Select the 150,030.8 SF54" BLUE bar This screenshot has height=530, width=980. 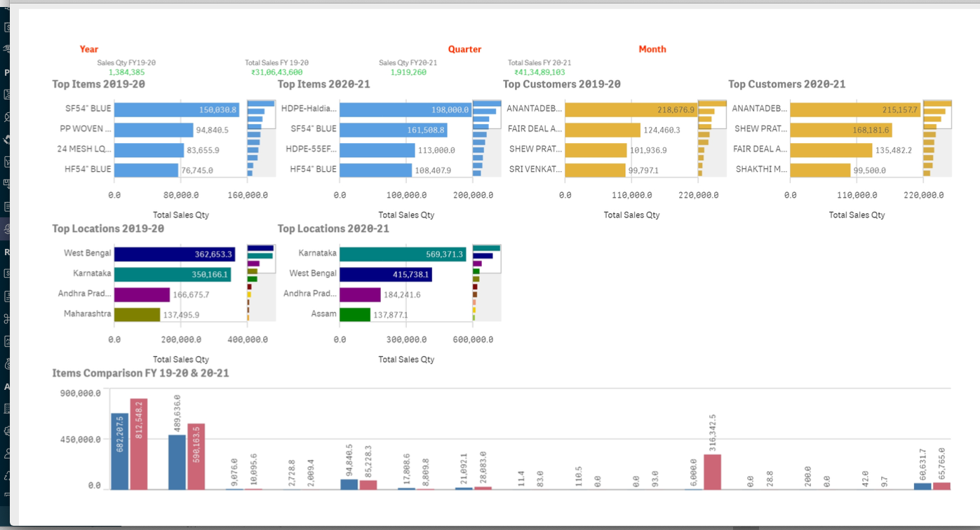coord(177,110)
